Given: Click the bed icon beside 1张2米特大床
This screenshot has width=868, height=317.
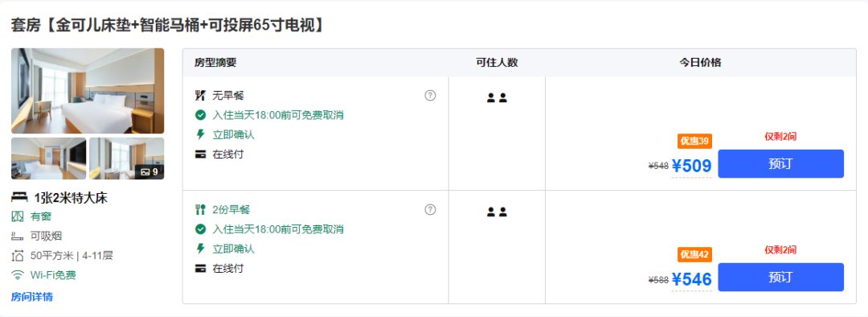Looking at the screenshot, I should [19, 197].
